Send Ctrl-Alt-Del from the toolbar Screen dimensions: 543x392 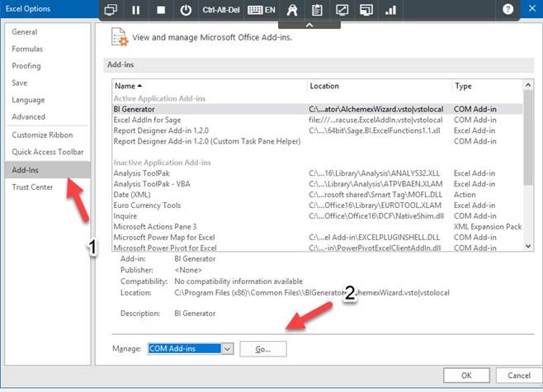click(221, 10)
